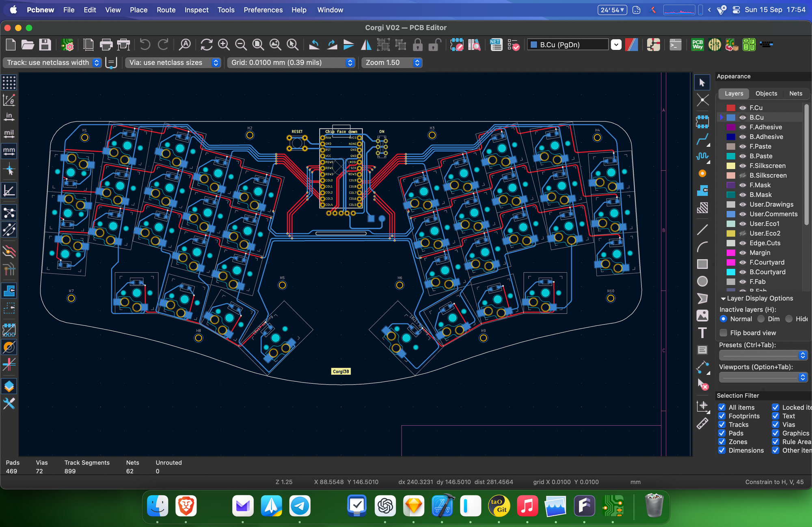The width and height of the screenshot is (812, 527).
Task: Open the Grid size dropdown
Action: click(x=291, y=62)
